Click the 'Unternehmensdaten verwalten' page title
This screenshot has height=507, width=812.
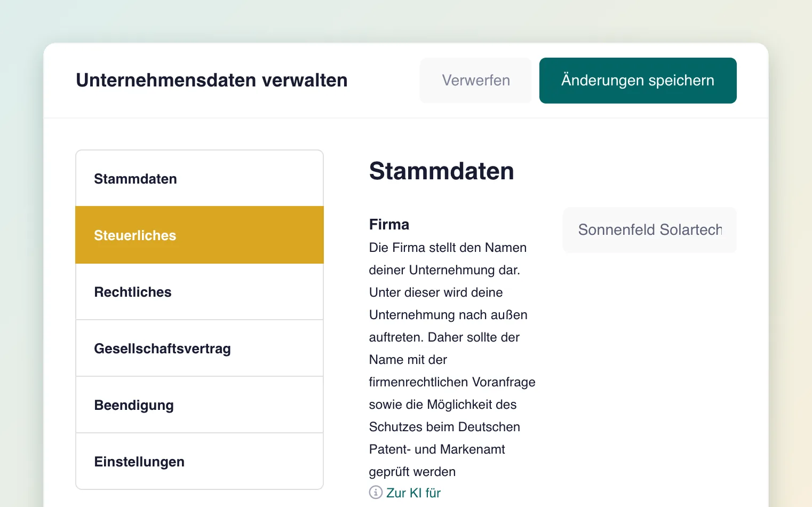point(212,80)
